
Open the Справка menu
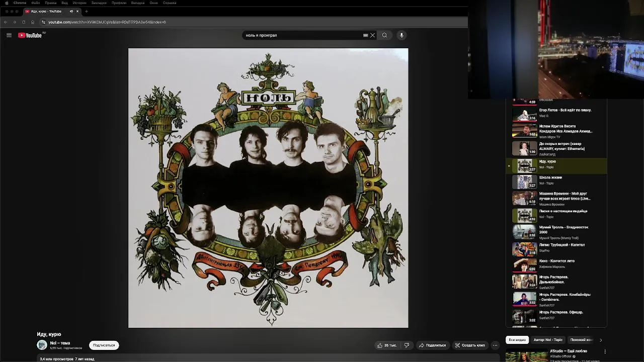pyautogui.click(x=170, y=3)
